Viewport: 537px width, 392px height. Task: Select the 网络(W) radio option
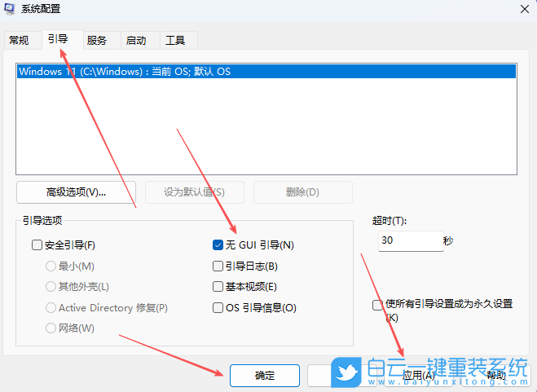coord(51,328)
